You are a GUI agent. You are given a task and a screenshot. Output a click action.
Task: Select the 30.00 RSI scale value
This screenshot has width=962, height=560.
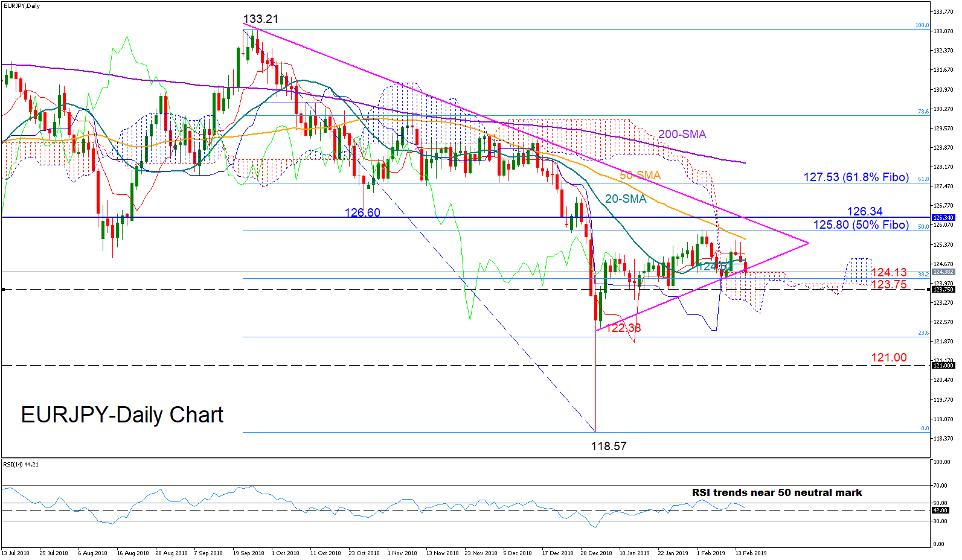[941, 521]
